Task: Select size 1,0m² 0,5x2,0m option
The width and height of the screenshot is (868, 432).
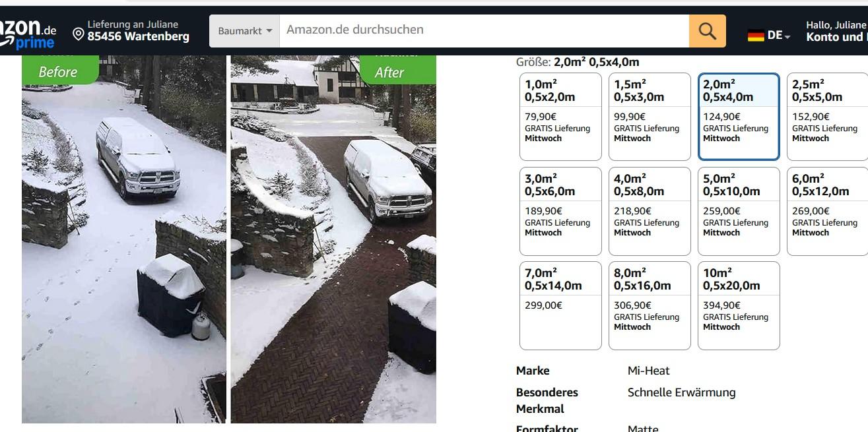Action: [x=560, y=117]
